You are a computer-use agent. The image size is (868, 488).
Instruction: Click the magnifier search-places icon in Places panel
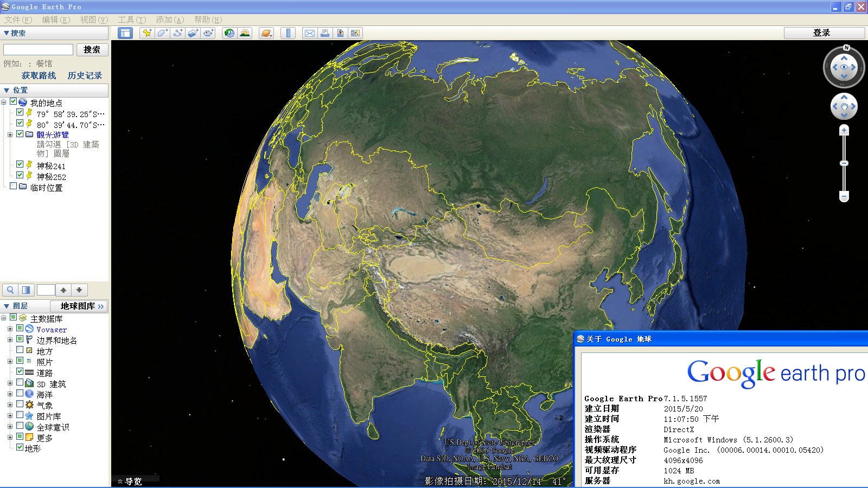click(x=10, y=290)
